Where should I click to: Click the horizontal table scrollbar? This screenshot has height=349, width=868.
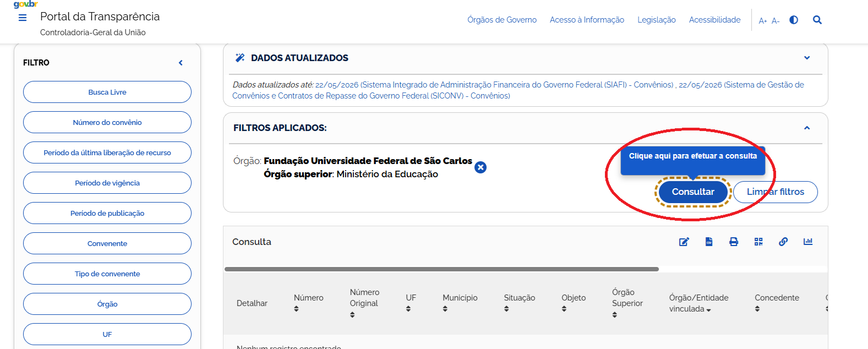441,269
